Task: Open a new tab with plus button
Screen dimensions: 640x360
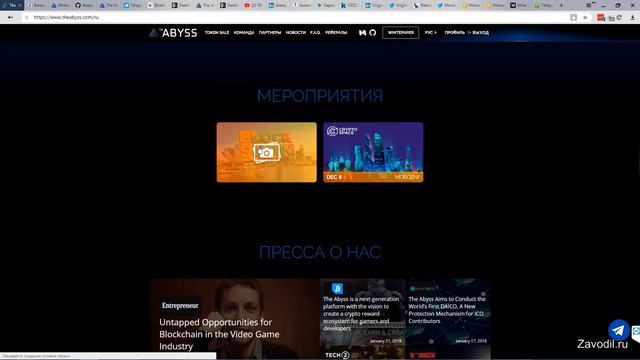Action: point(561,5)
